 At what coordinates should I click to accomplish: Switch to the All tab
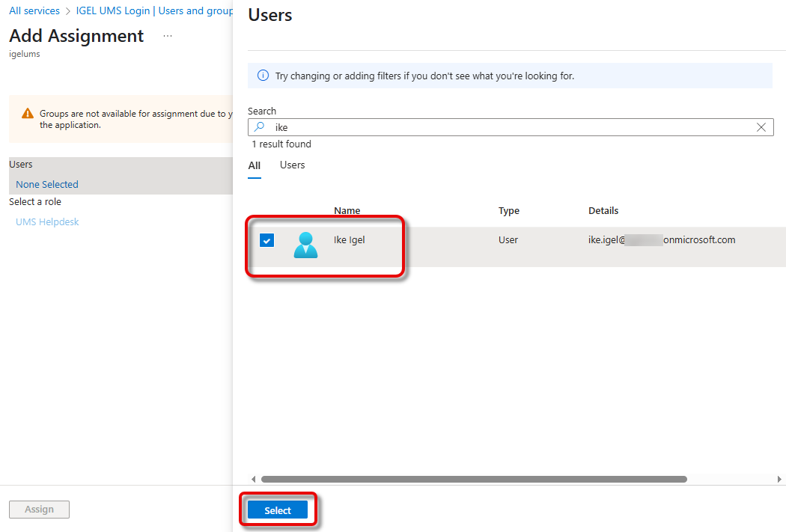point(255,165)
